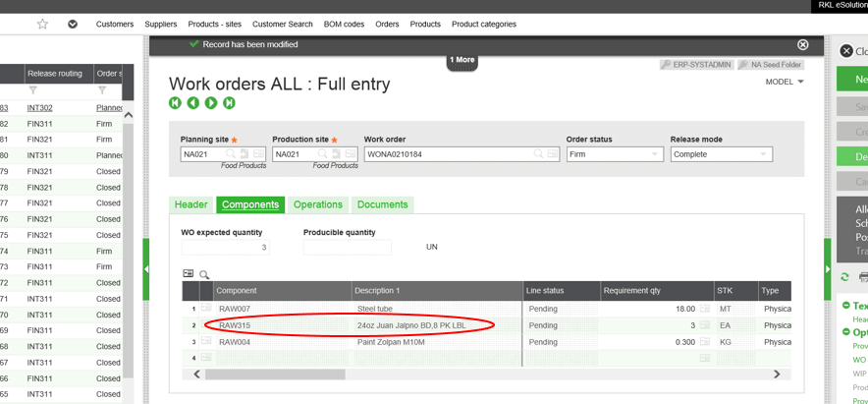Image resolution: width=868 pixels, height=404 pixels.
Task: Open the Suppliers bookmark
Action: click(160, 24)
